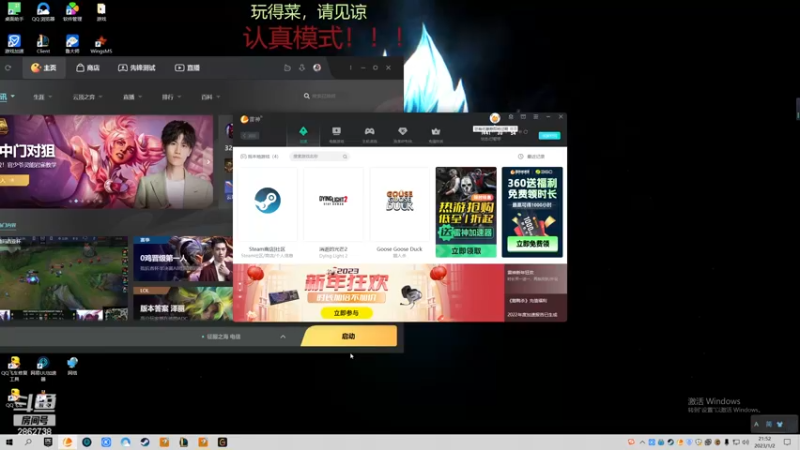Expand the 直播 dropdown in WeGame subnav
Image resolution: width=800 pixels, height=450 pixels.
click(x=132, y=97)
